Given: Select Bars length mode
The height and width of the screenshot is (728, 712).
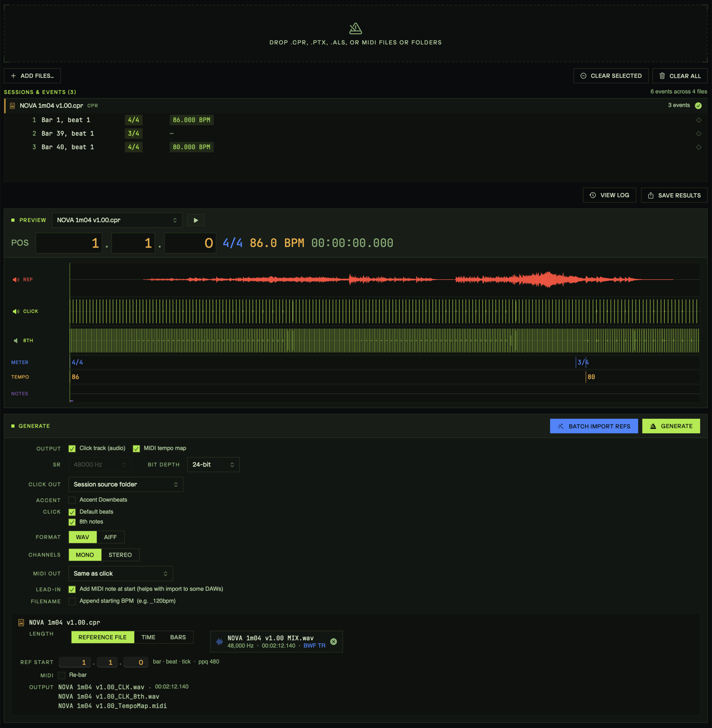Looking at the screenshot, I should (178, 638).
